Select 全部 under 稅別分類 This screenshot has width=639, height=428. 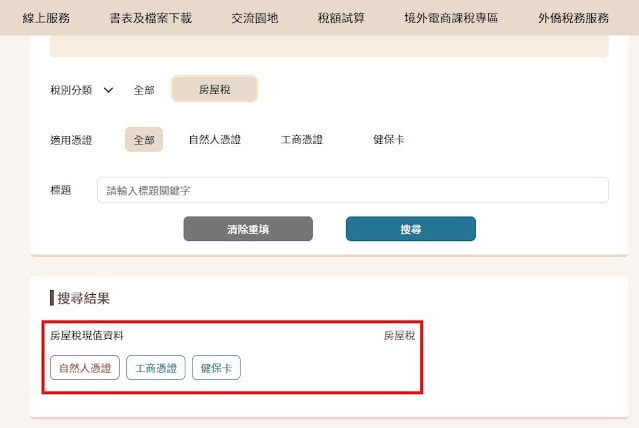[x=144, y=90]
